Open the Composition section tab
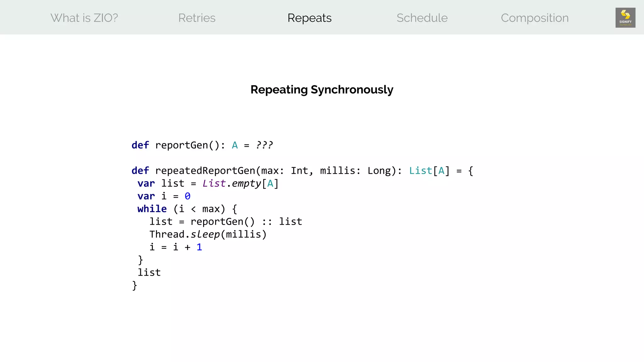Screen dimensions: 644x362 coord(535,18)
